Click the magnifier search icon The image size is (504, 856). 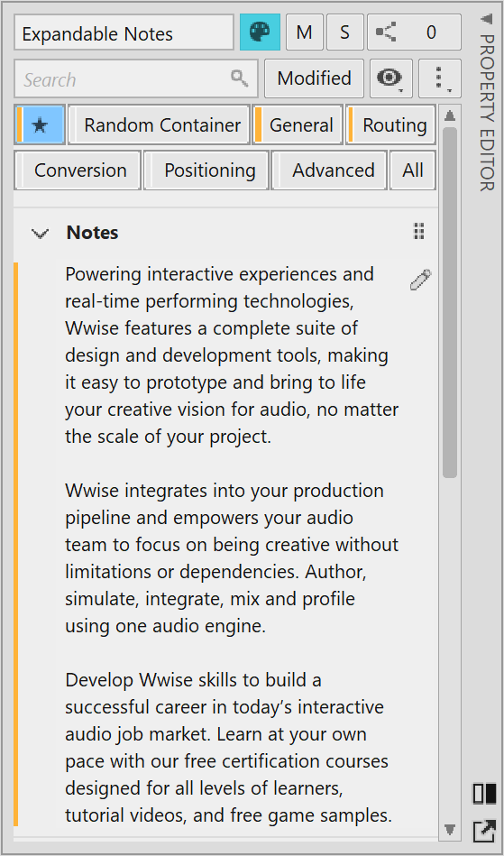(239, 78)
